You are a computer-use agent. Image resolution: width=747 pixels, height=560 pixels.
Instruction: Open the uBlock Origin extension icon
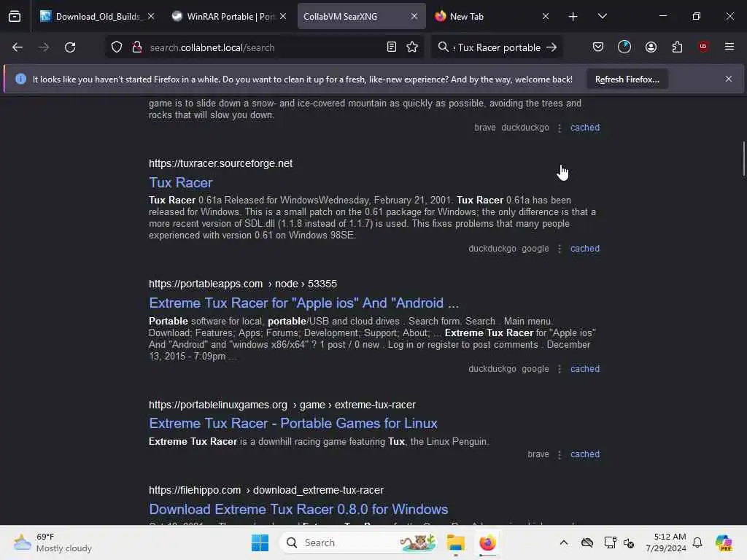click(703, 47)
